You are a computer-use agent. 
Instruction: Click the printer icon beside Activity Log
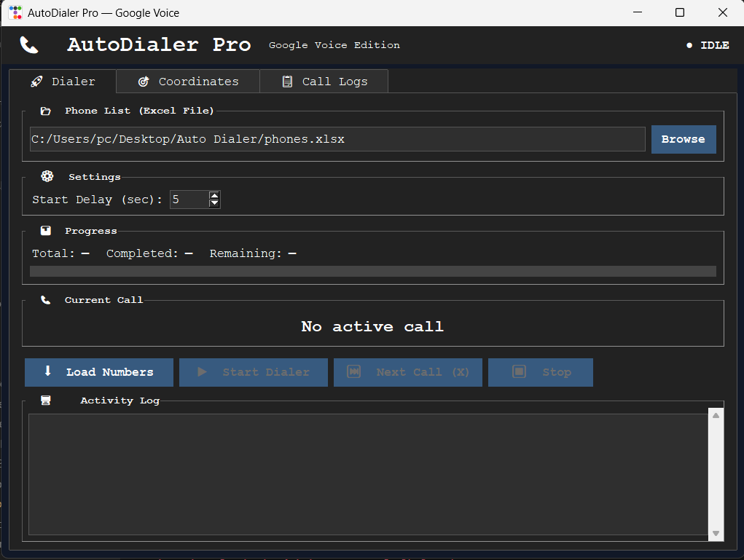coord(46,401)
